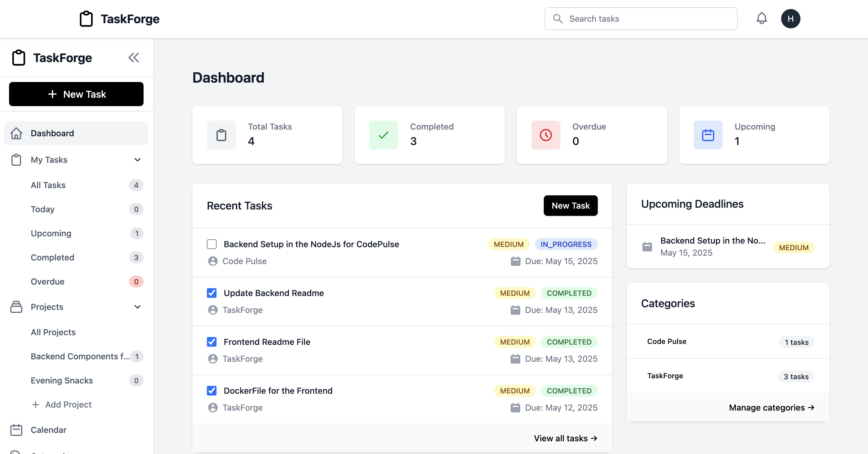Viewport: 868px width, 454px height.
Task: Open the user avatar H profile
Action: click(x=790, y=18)
